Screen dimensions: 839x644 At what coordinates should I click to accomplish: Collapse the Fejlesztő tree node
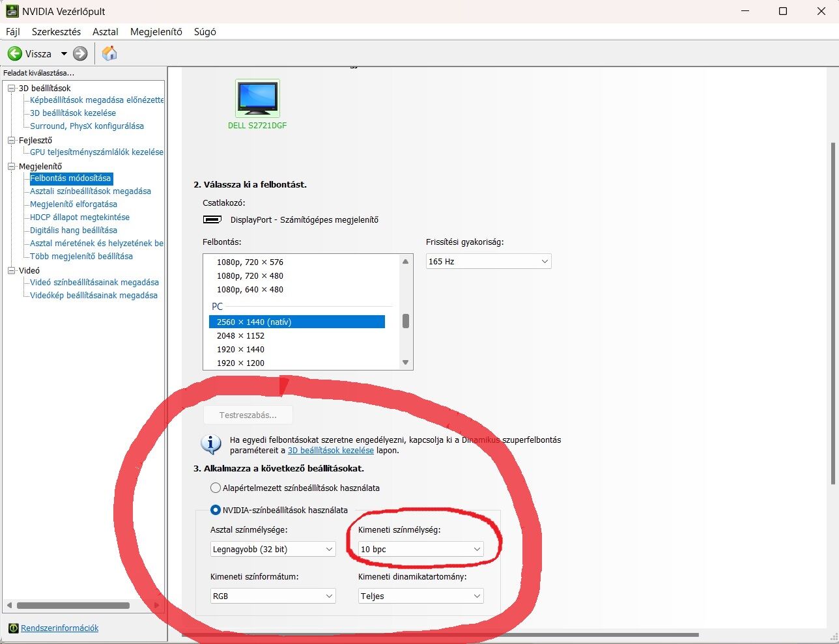(11, 140)
